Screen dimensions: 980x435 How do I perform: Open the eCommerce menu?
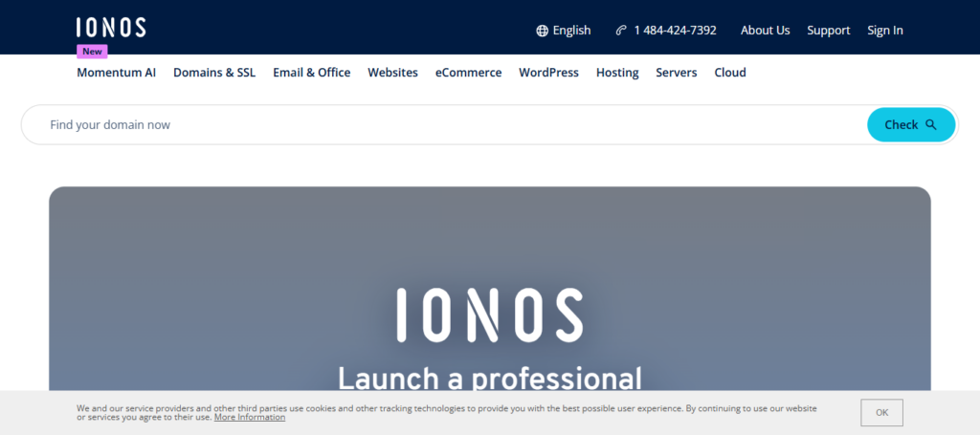(468, 73)
